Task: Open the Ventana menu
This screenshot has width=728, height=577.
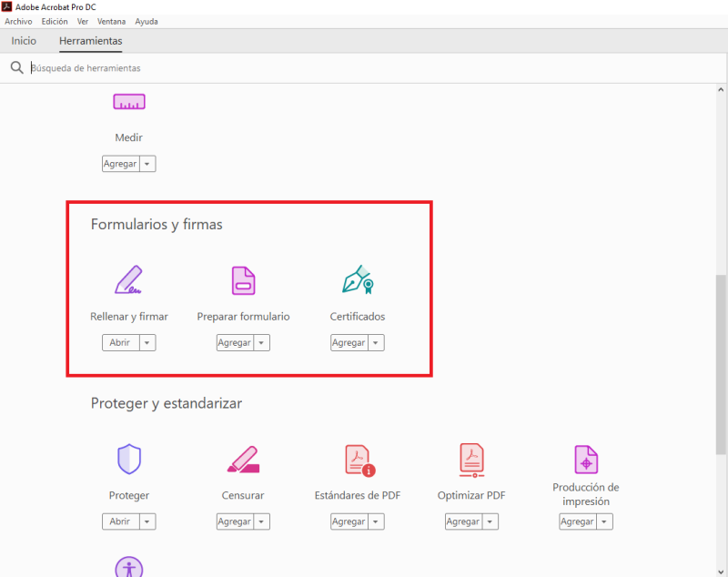Action: coord(112,21)
